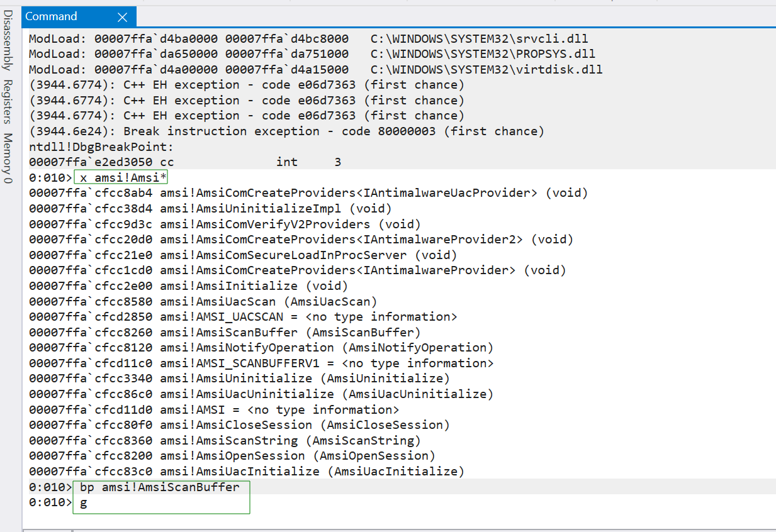776x532 pixels.
Task: Close the Command tab with the X
Action: point(123,17)
